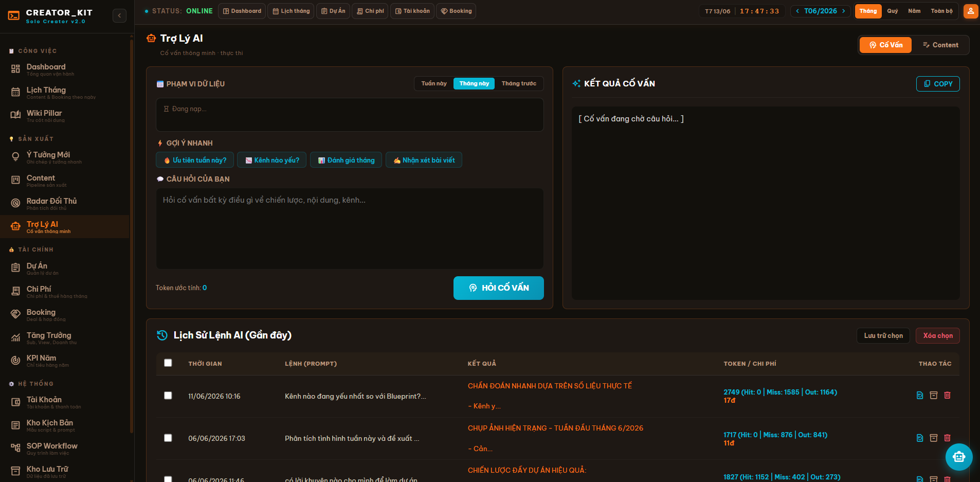Open Lịch tháng in the top toolbar
The width and height of the screenshot is (980, 482).
(x=291, y=11)
